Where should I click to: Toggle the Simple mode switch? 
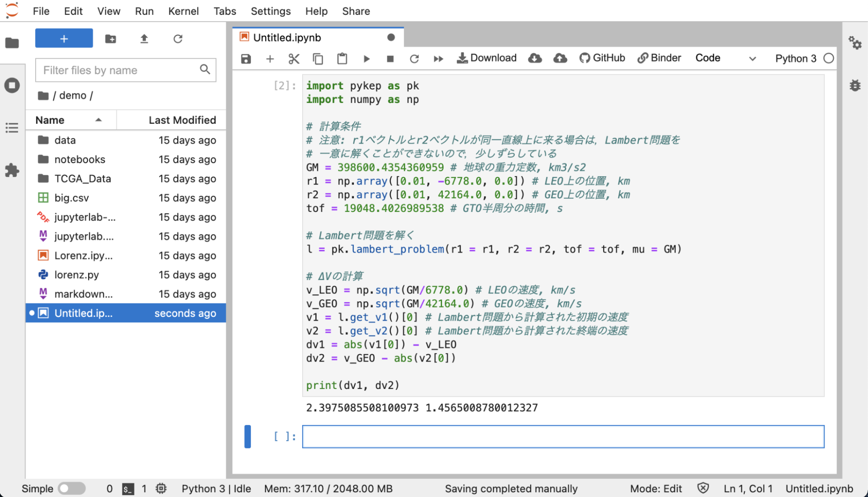pyautogui.click(x=72, y=488)
